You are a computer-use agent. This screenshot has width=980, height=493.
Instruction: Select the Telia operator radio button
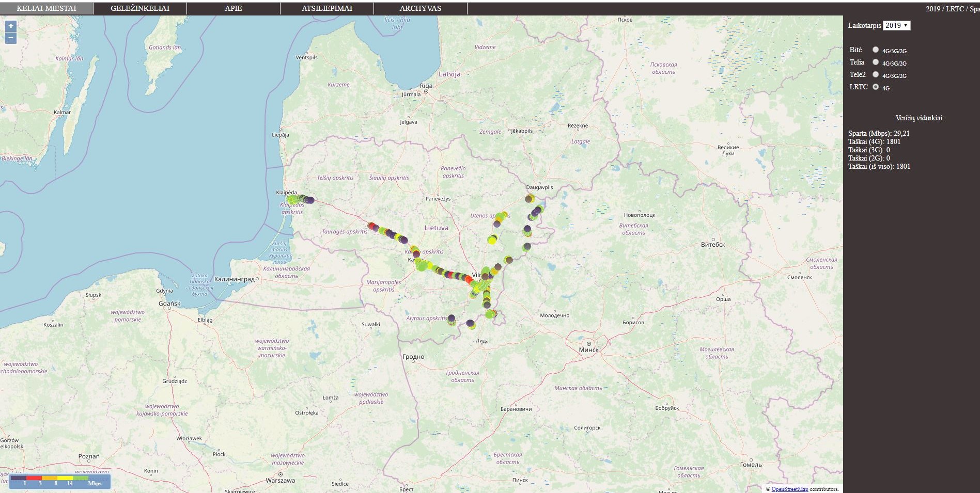[876, 62]
